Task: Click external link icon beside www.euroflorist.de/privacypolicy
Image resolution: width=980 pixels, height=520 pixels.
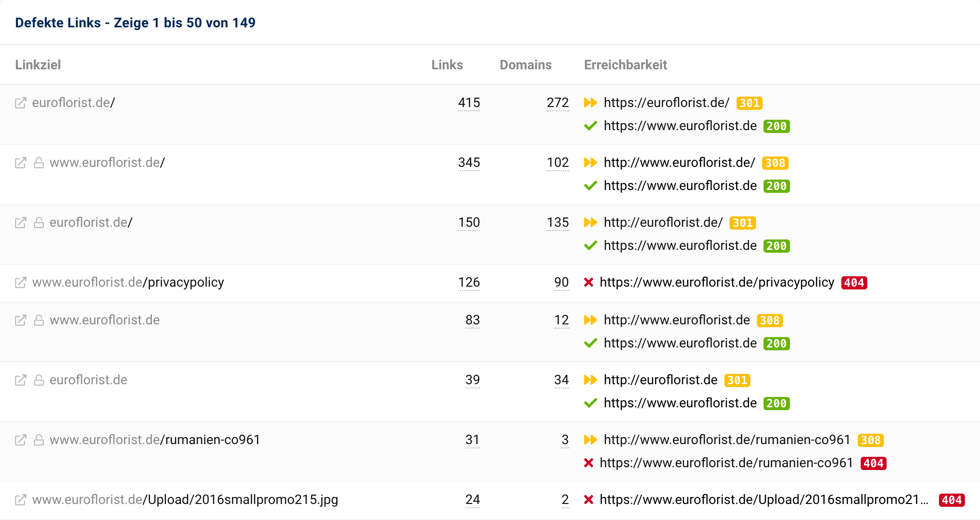Action: point(20,282)
